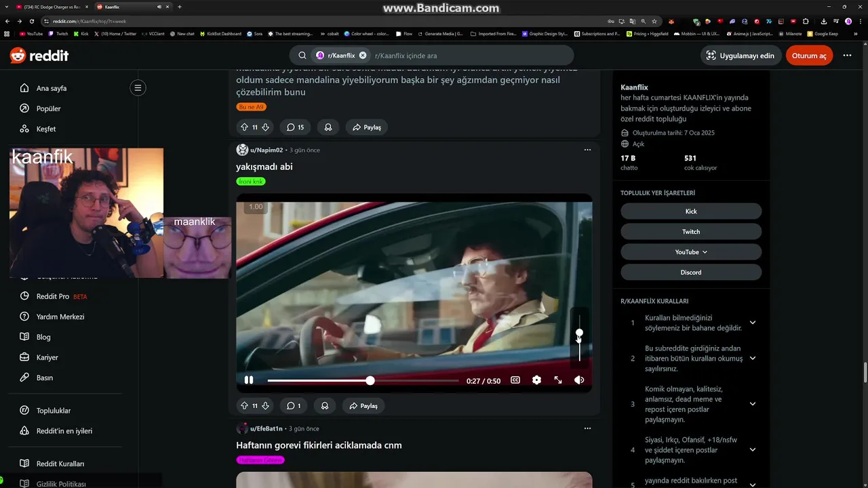
Task: Open the Discord community bookmark
Action: coord(691,272)
